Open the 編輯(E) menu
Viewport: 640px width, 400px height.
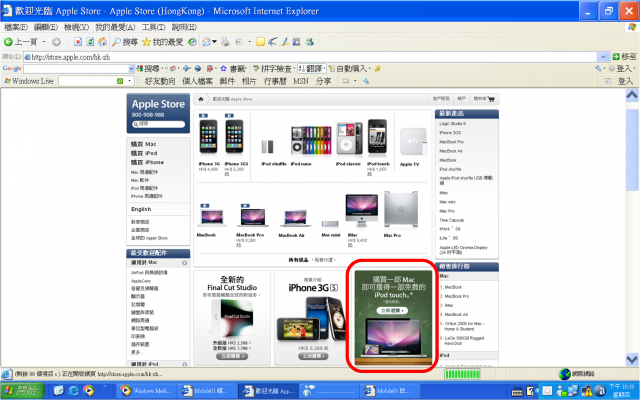click(46, 27)
